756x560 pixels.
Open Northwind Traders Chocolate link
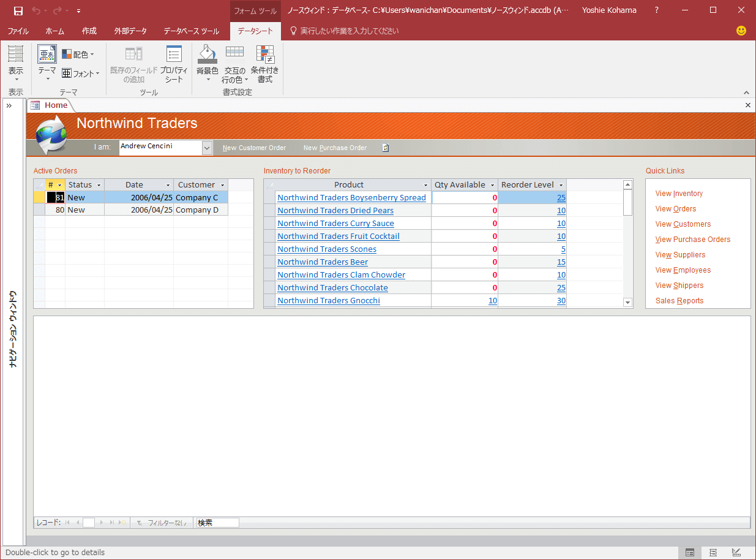[332, 287]
